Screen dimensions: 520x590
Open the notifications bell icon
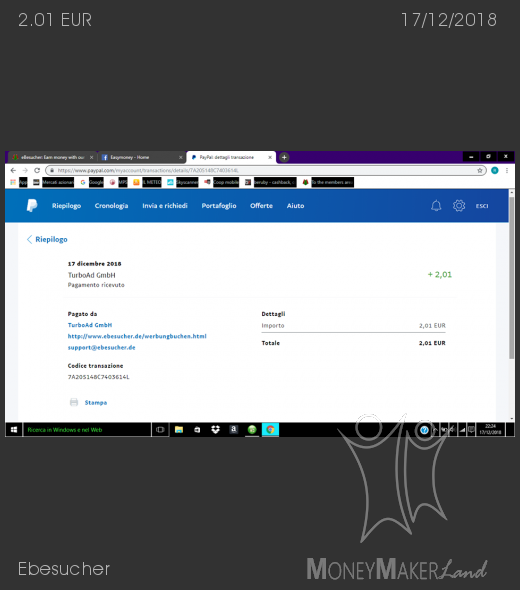pos(436,205)
